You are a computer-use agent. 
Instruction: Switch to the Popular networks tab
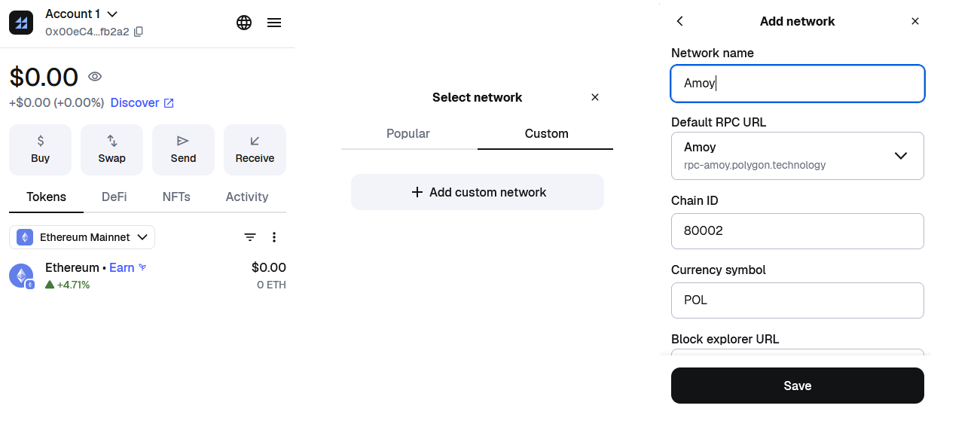coord(408,134)
